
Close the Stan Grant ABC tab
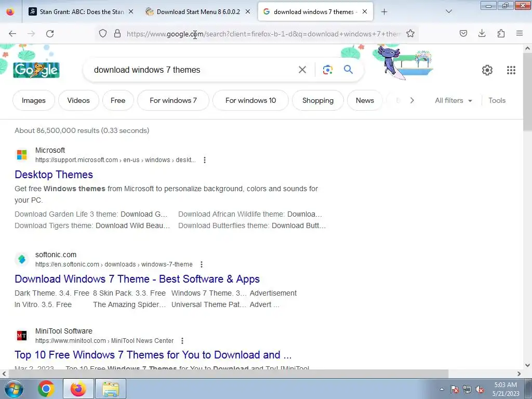point(131,11)
